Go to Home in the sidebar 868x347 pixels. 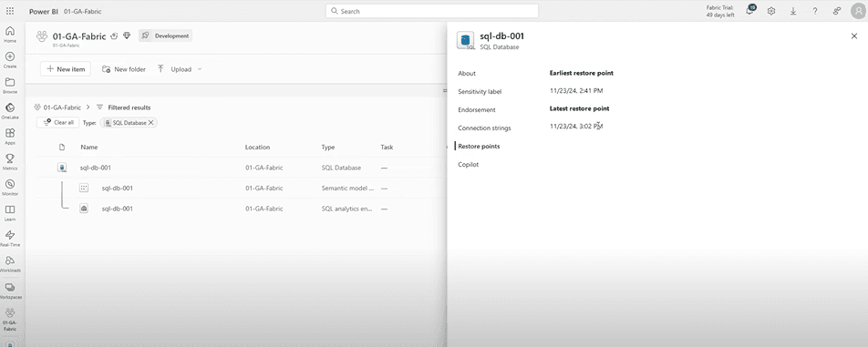tap(10, 34)
